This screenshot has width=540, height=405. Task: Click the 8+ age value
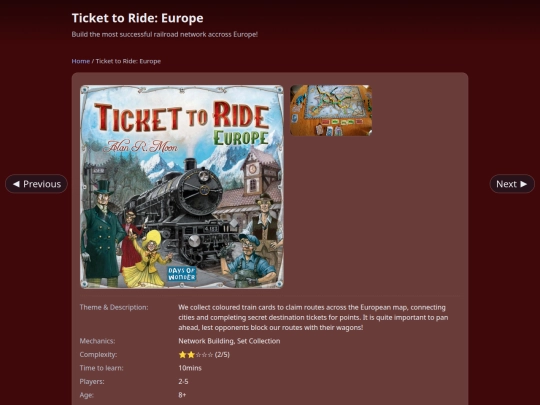pos(182,395)
